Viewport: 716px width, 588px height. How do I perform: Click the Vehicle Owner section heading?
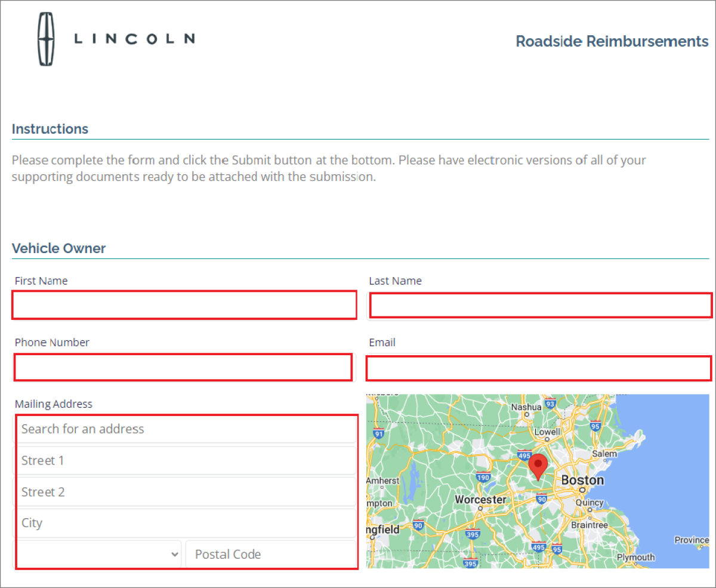58,248
